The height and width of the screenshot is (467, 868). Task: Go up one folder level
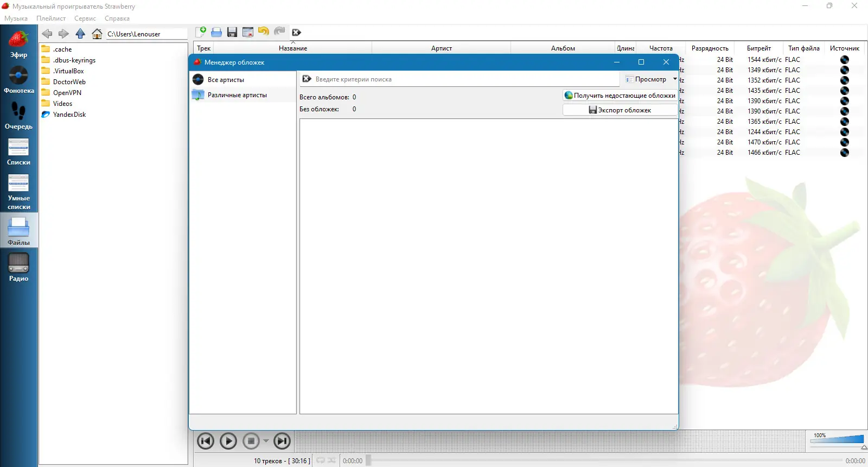tap(80, 34)
